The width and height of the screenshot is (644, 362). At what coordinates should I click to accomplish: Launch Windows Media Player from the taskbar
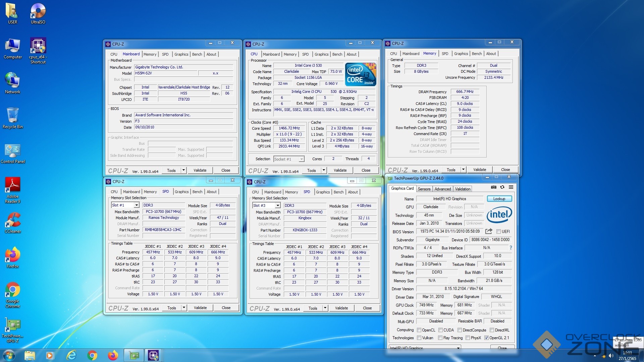50,355
